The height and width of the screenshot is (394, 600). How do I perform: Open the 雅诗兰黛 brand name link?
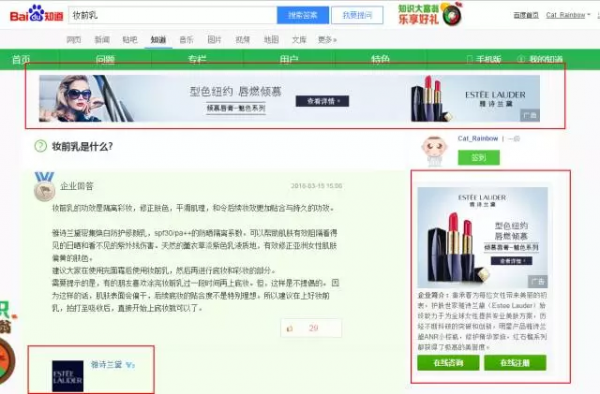coord(106,365)
